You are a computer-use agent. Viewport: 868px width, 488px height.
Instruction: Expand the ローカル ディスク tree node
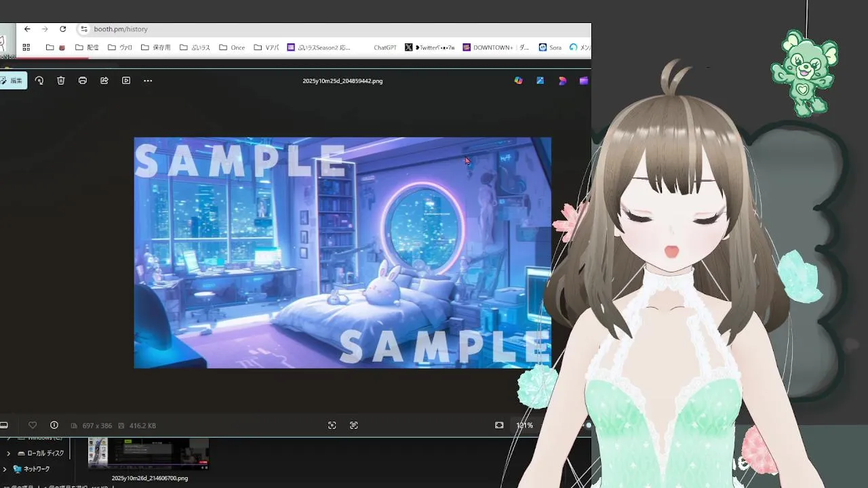tap(8, 453)
